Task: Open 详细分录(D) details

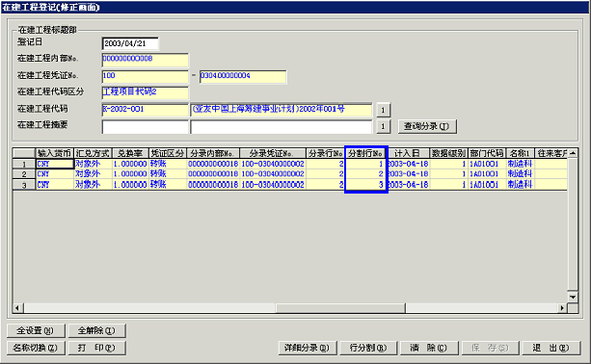Action: 307,348
